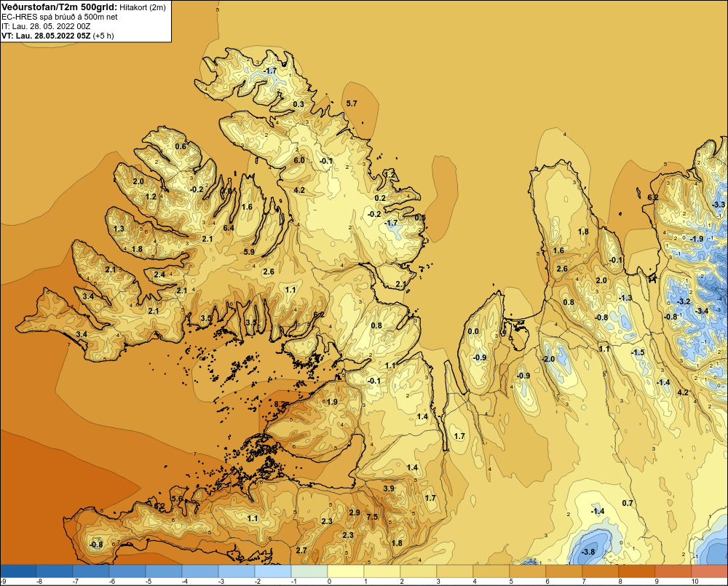Viewport: 728px width, 586px height.
Task: Click legend color block between 0 and 1
Action: click(345, 571)
